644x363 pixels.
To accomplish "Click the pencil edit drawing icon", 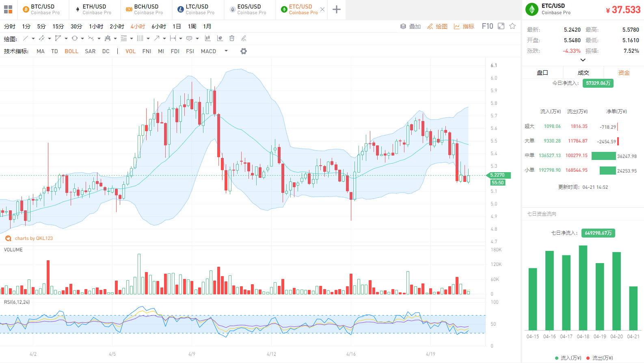I will [x=244, y=38].
